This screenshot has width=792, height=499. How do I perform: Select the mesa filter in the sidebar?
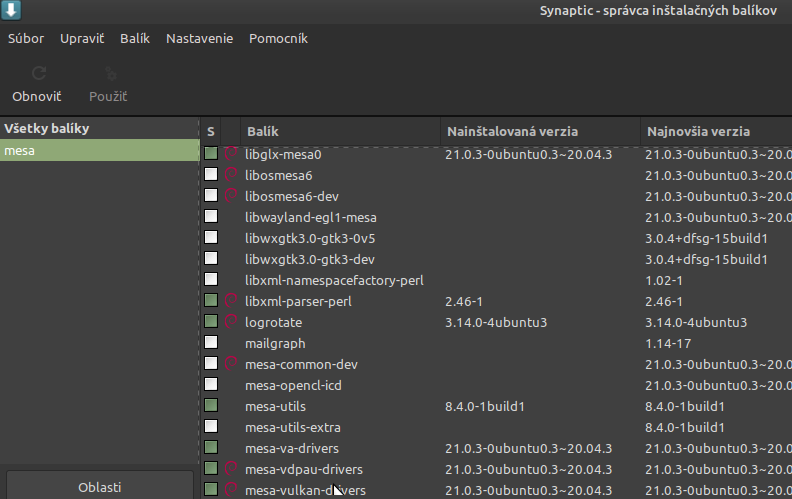coord(99,150)
